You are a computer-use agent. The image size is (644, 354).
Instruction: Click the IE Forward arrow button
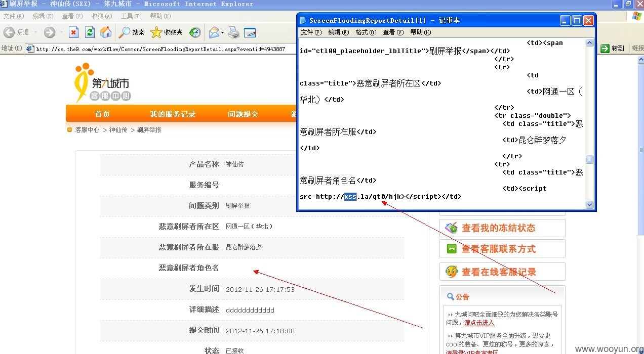coord(49,32)
